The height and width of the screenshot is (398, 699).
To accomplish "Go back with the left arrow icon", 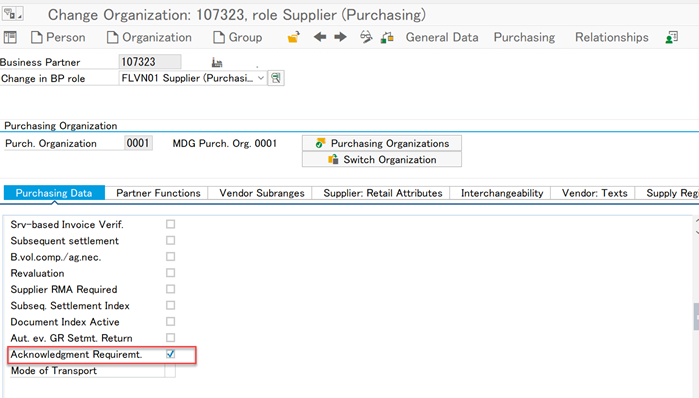I will click(x=320, y=37).
